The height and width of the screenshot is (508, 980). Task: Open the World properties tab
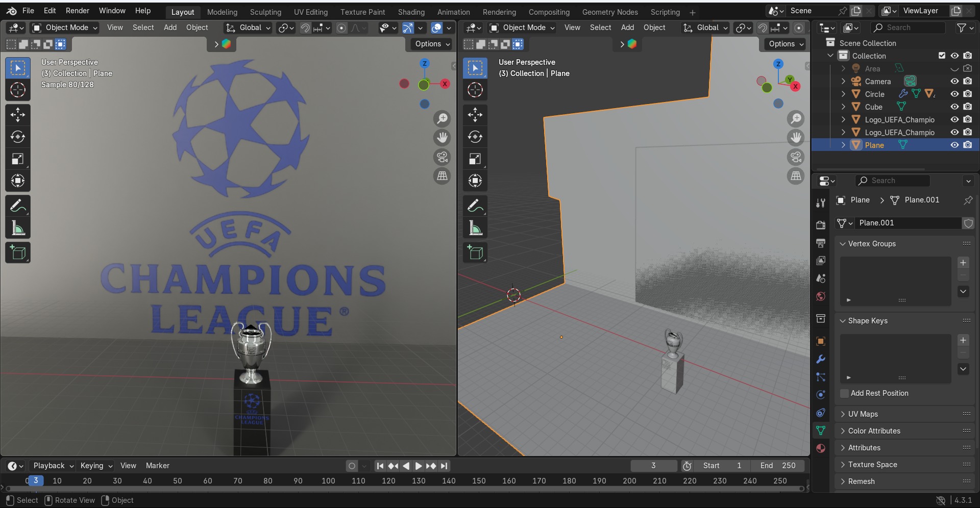pos(821,296)
